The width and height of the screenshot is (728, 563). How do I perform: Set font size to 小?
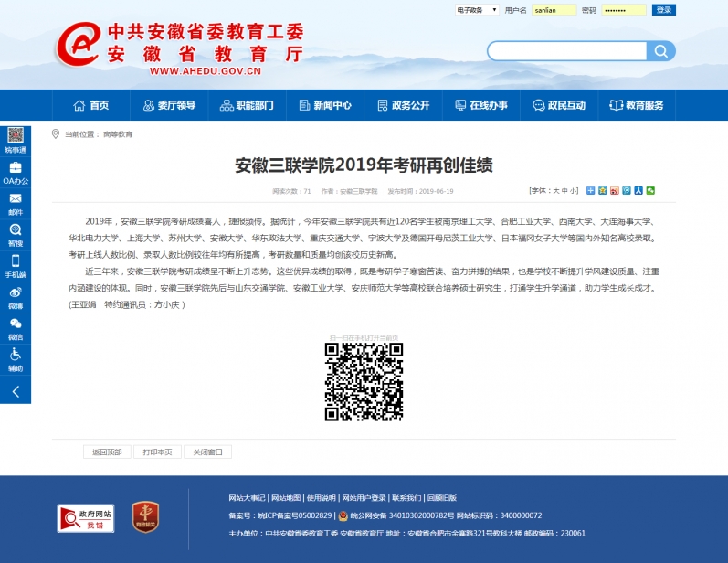click(x=574, y=191)
